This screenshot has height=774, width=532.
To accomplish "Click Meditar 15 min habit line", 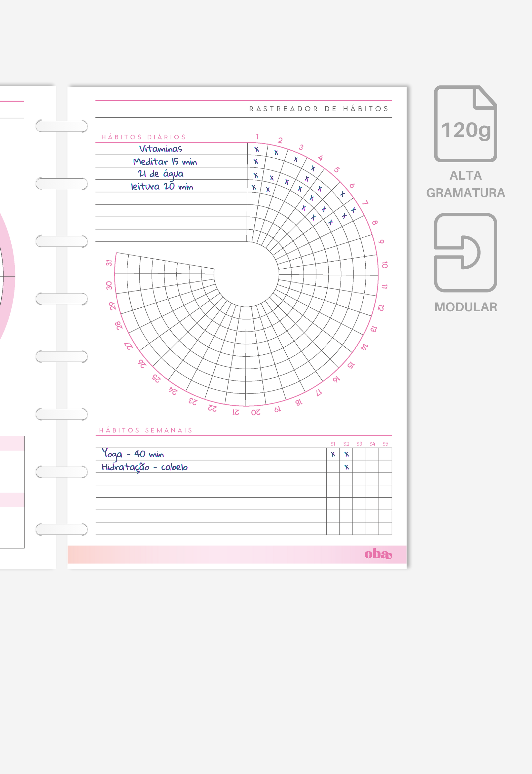I will 171,161.
